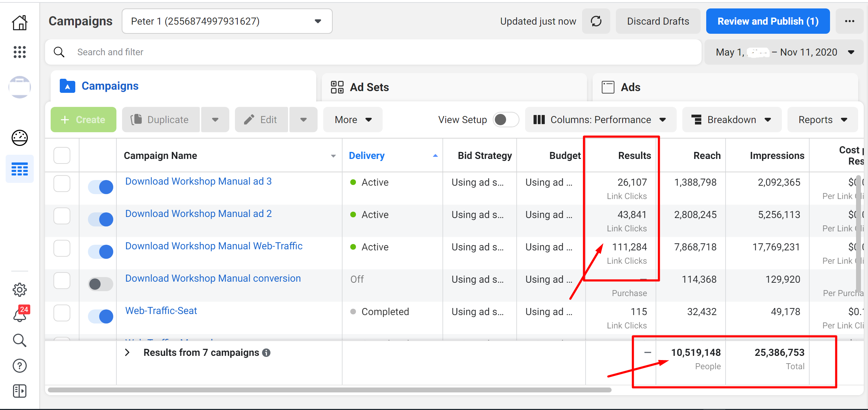Toggle off Download Workshop Manual ad 3

tap(101, 187)
